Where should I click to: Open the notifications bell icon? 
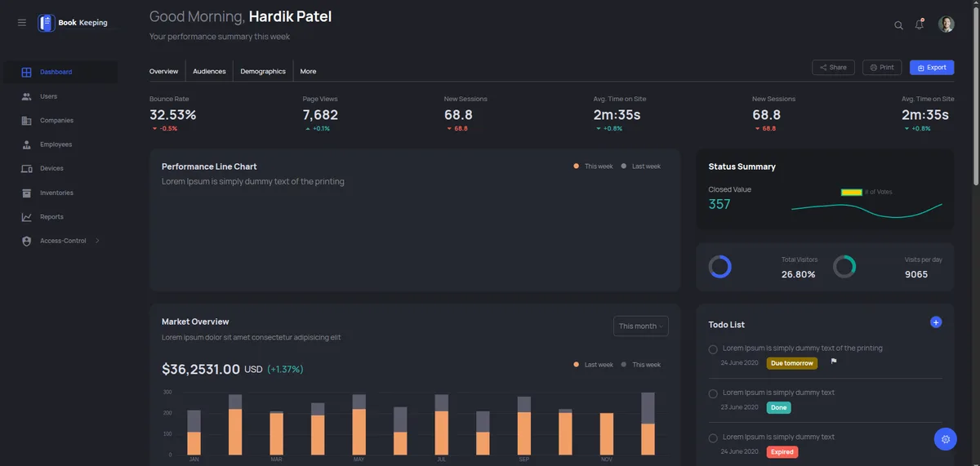[x=920, y=24]
